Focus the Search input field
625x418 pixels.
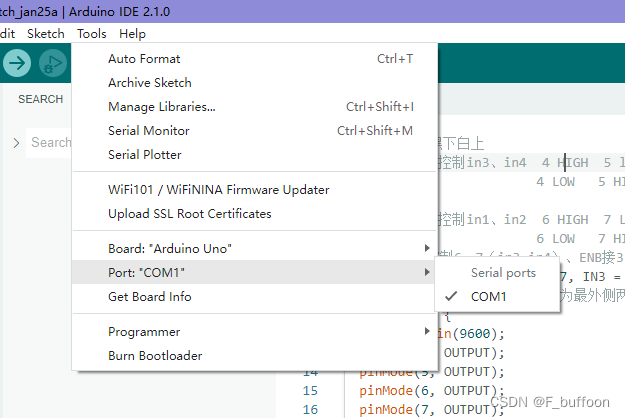point(49,143)
